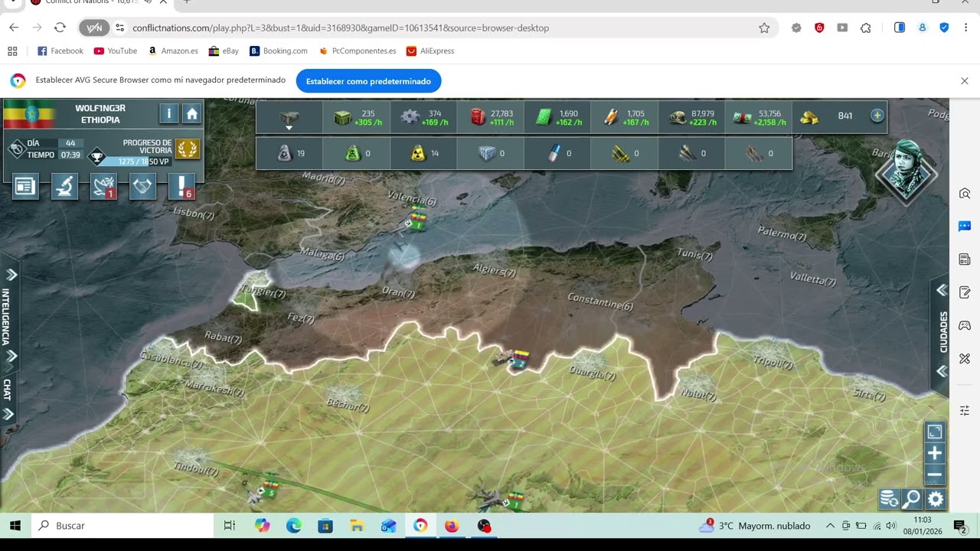Image resolution: width=980 pixels, height=551 pixels.
Task: Open the AliExpress bookmark
Action: tap(430, 51)
